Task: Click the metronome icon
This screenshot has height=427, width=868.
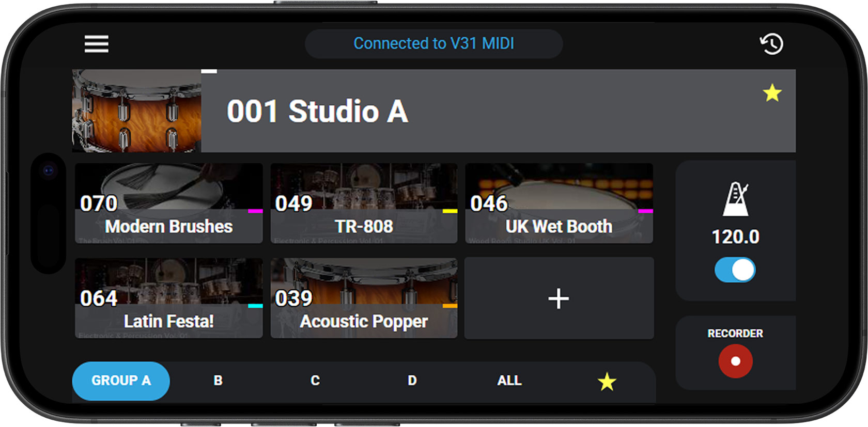Action: (x=735, y=199)
